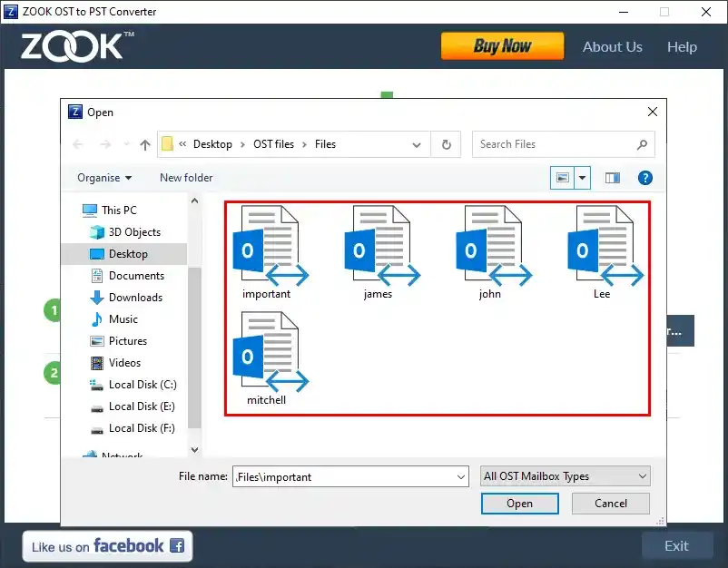Click the search magnifier icon
Image resolution: width=728 pixels, height=568 pixels.
(642, 145)
